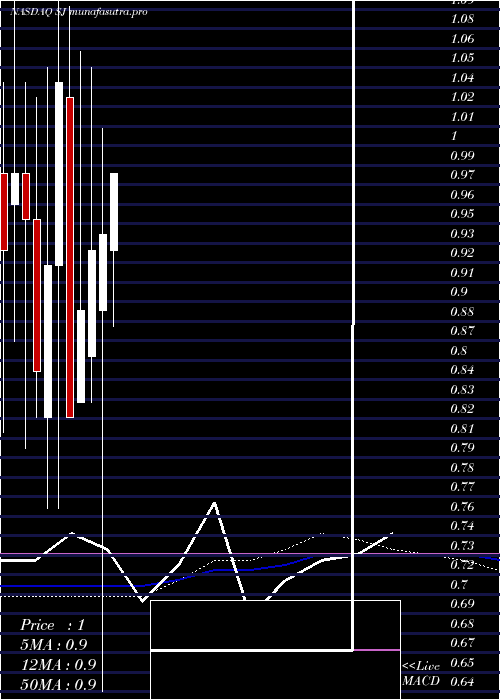
Task: Click the price axis label 0.68
Action: pos(462,623)
